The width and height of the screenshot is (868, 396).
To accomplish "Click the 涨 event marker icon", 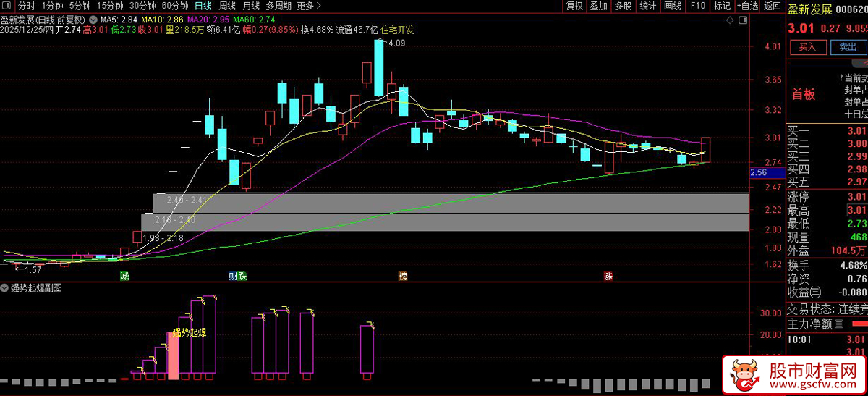I will [x=608, y=276].
